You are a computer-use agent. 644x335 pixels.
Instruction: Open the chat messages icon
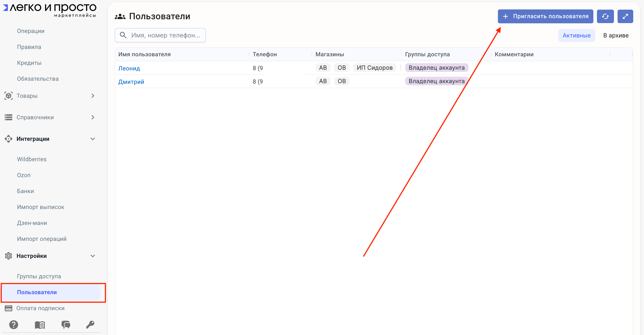(66, 325)
